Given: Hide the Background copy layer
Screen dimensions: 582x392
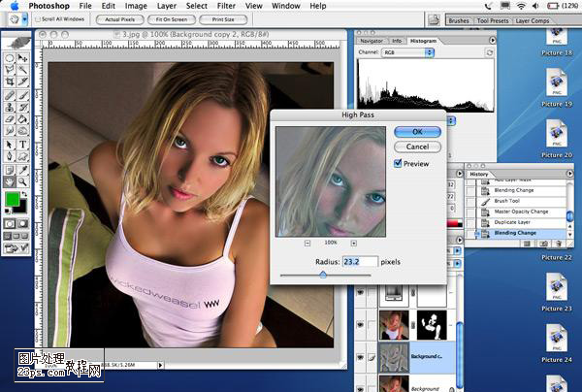Looking at the screenshot, I should pos(360,357).
